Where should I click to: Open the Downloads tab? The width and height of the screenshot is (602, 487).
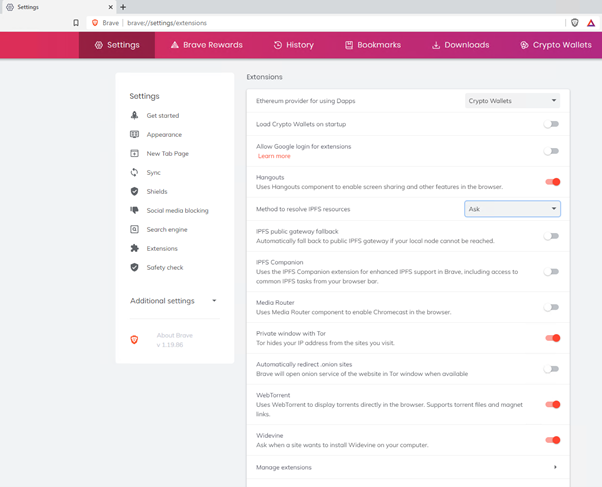(460, 45)
